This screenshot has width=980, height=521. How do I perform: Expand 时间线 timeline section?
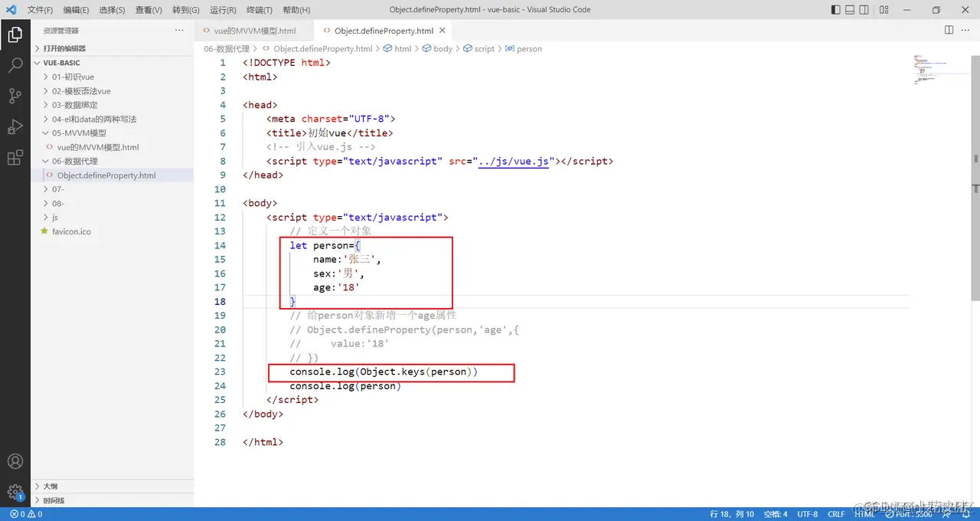[x=113, y=500]
